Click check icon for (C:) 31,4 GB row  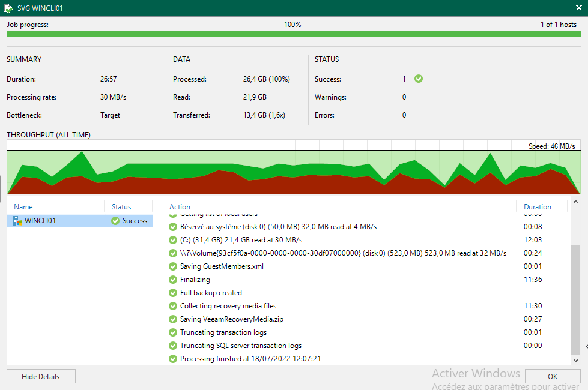coord(173,240)
